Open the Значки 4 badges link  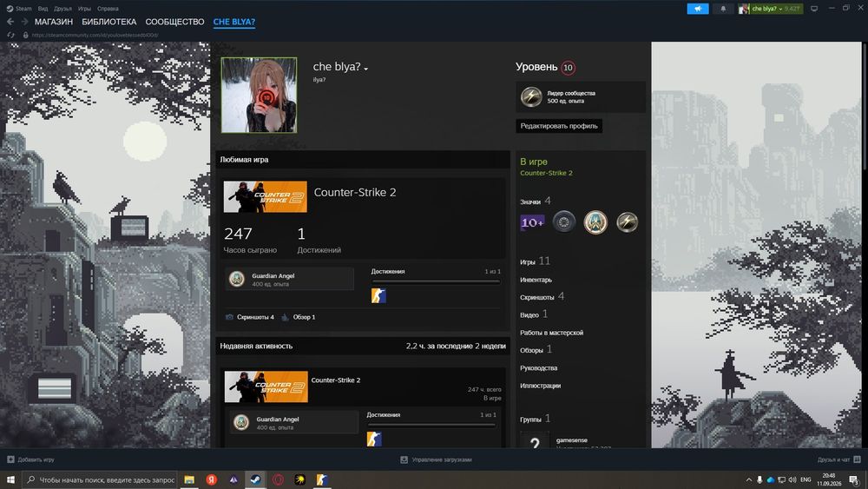point(536,201)
